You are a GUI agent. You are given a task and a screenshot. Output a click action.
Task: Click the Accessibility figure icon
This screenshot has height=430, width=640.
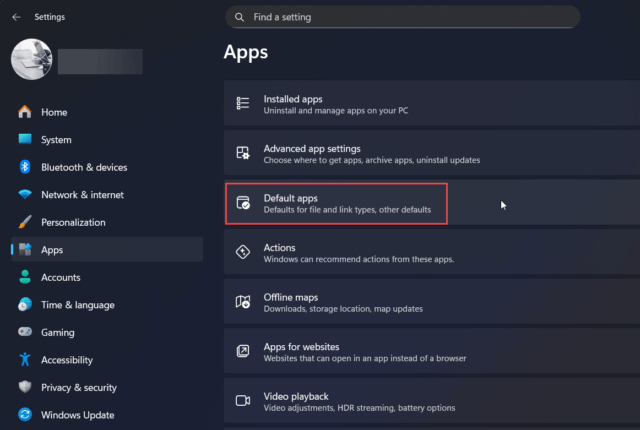(x=25, y=359)
